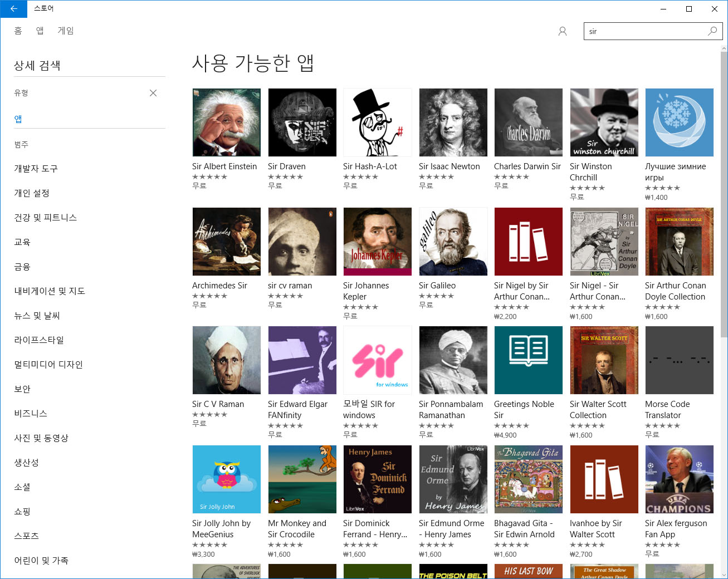Open the Sir Albert Einstein app tile
The width and height of the screenshot is (728, 579).
pos(226,122)
